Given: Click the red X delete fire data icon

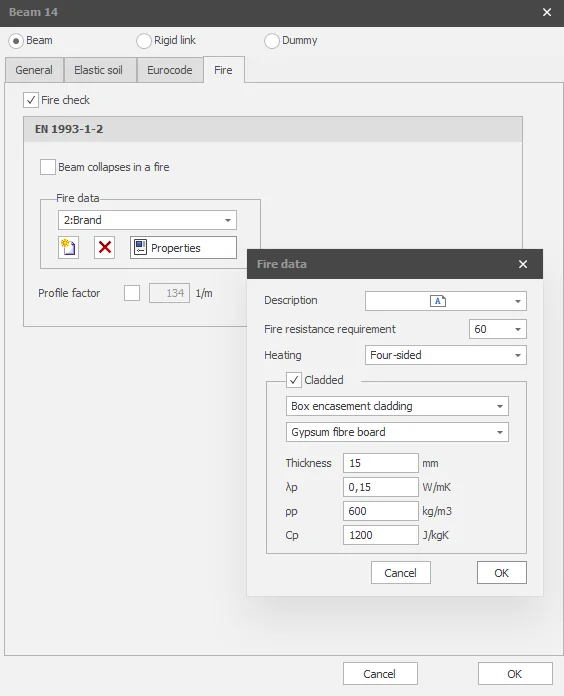Looking at the screenshot, I should click(x=105, y=247).
